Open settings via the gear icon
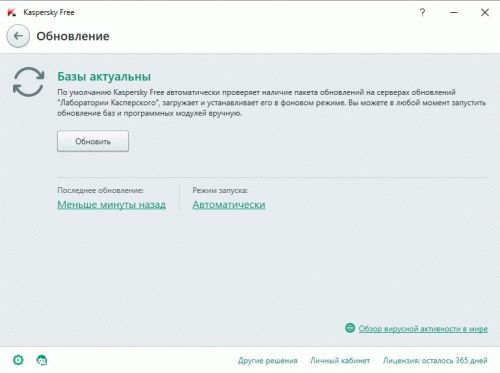 (18, 360)
